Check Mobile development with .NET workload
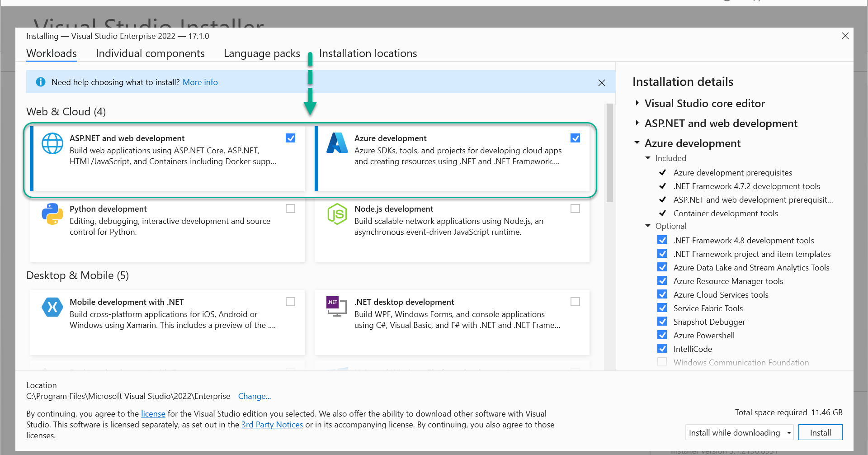 291,302
